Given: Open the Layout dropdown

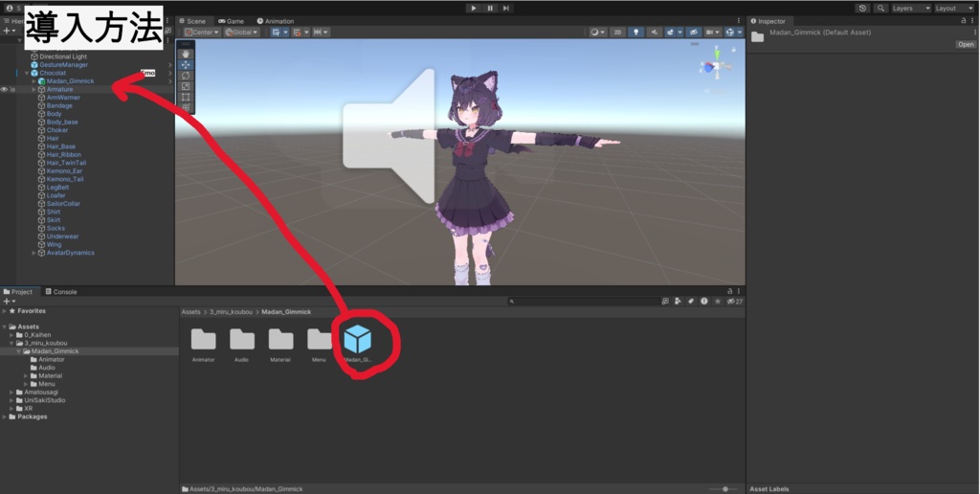Looking at the screenshot, I should pyautogui.click(x=954, y=8).
